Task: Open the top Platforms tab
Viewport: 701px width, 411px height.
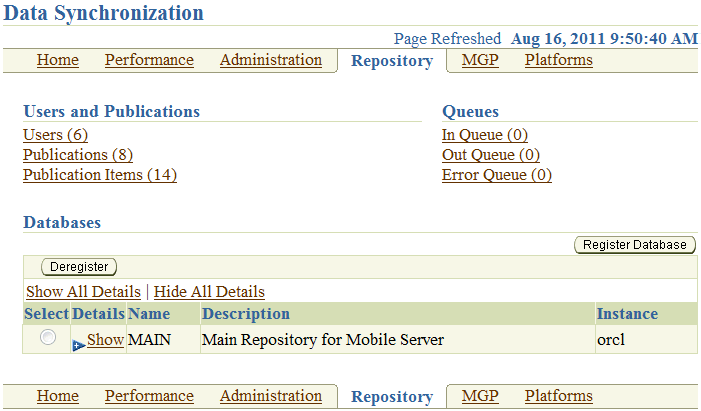Action: coord(559,60)
